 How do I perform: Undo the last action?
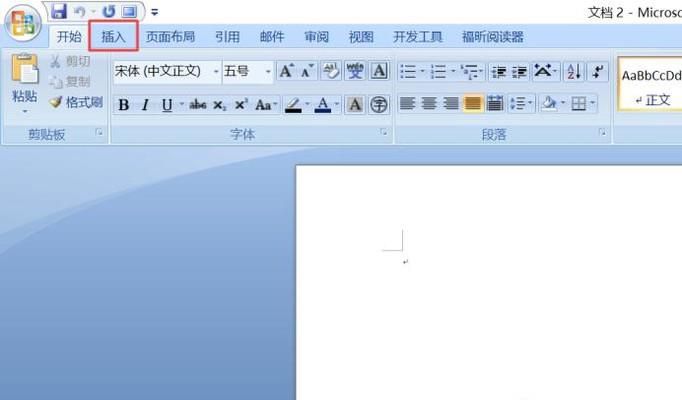80,12
